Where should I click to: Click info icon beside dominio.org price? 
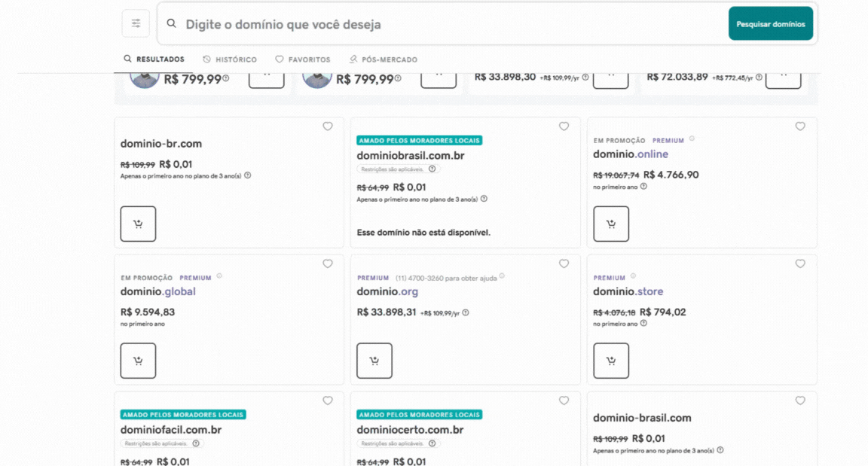(x=466, y=312)
